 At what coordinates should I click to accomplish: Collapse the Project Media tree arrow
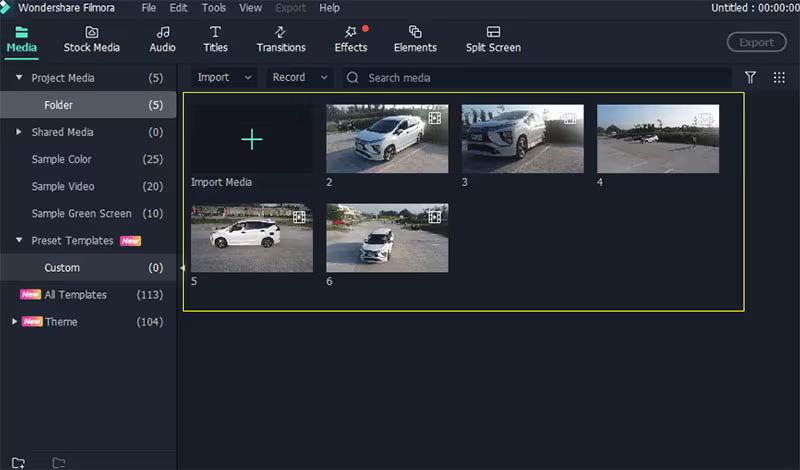click(19, 78)
